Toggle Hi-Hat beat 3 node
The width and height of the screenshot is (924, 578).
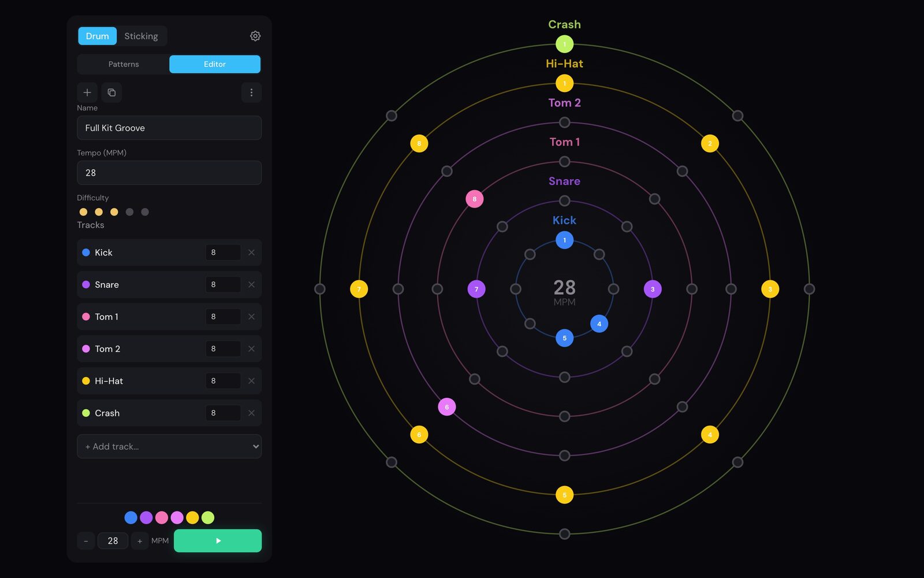pyautogui.click(x=770, y=289)
